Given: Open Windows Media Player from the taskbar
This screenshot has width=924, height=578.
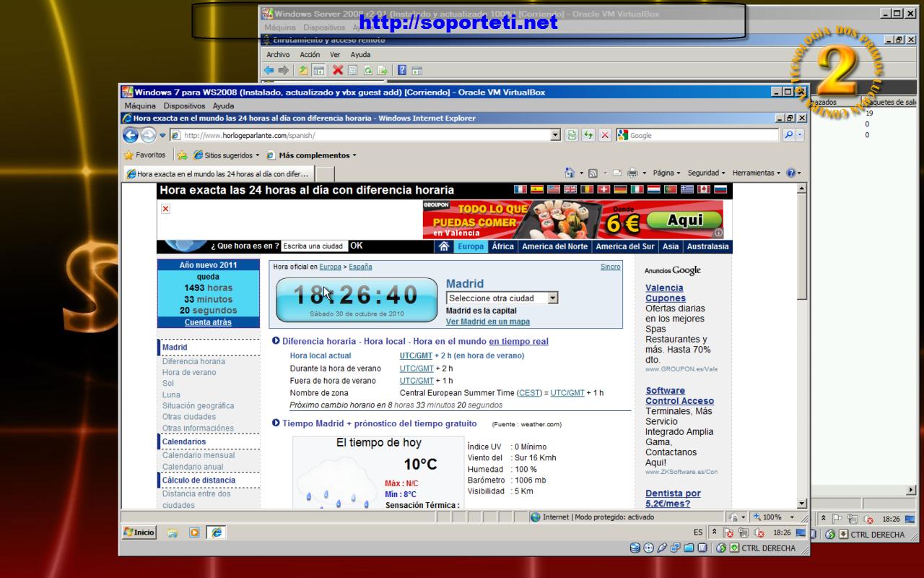Looking at the screenshot, I should point(193,532).
